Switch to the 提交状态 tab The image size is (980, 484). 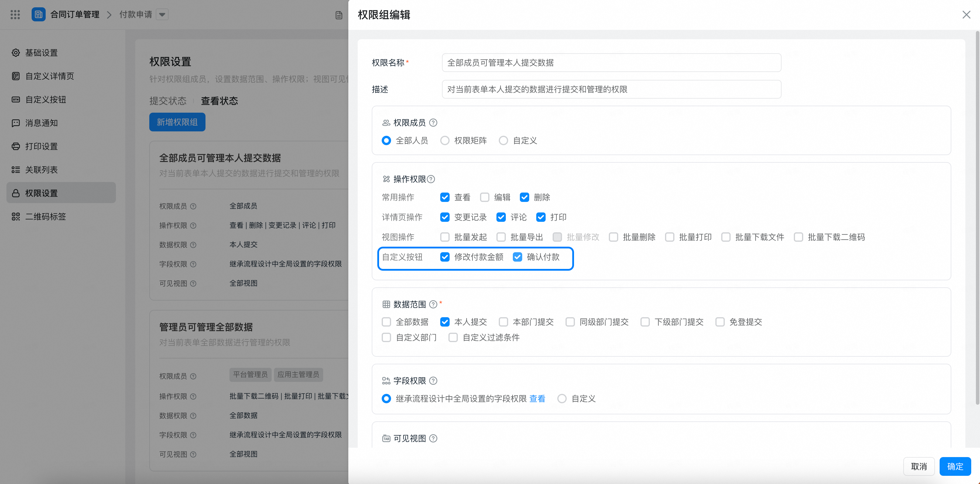(168, 101)
